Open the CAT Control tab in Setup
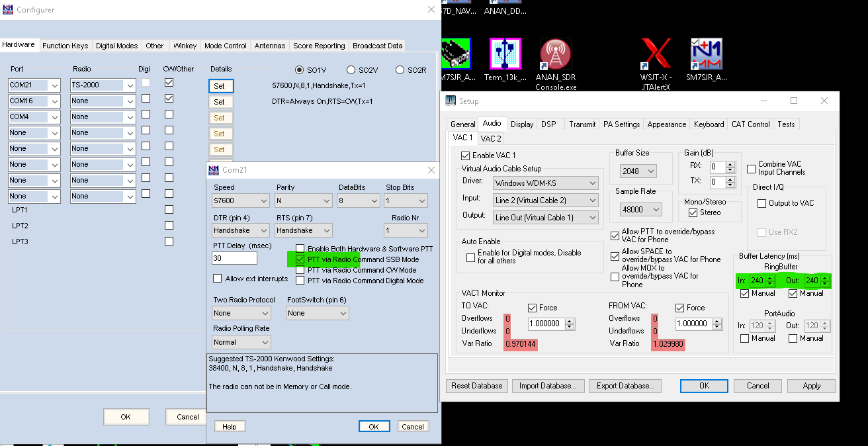Viewport: 868px width, 446px height. click(750, 124)
